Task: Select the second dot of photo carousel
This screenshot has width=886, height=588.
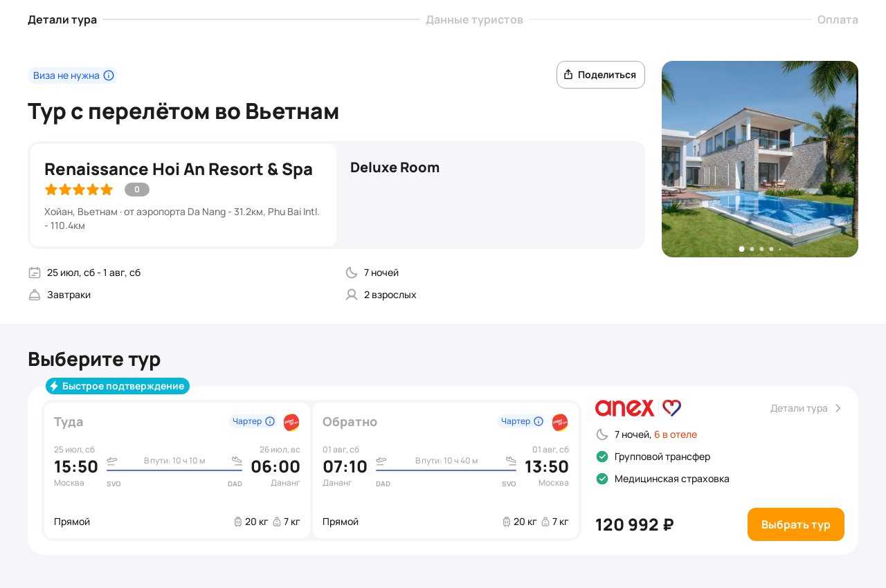Action: point(752,249)
